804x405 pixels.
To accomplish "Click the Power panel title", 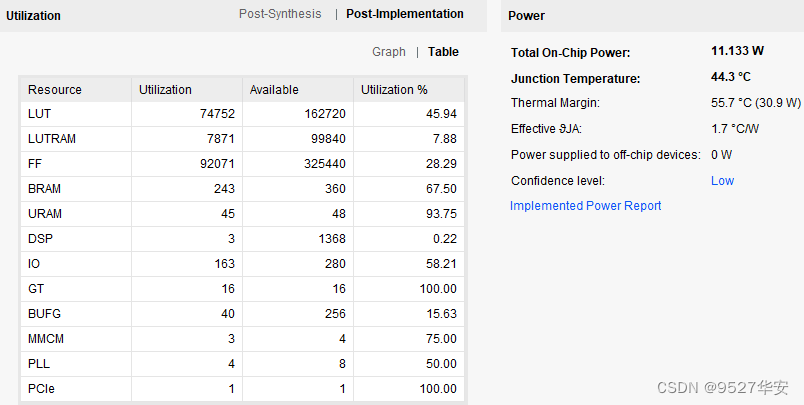I will (x=526, y=16).
